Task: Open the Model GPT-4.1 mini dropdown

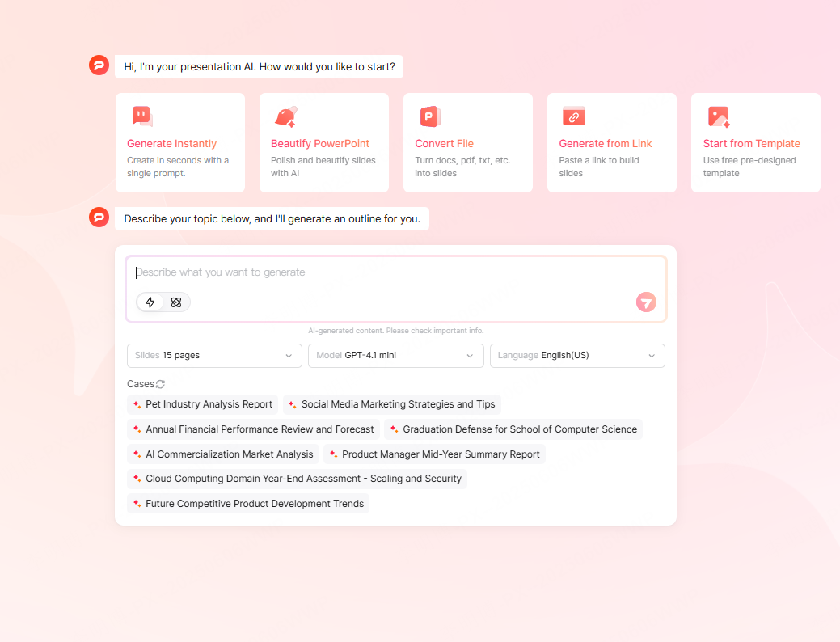Action: pos(395,356)
